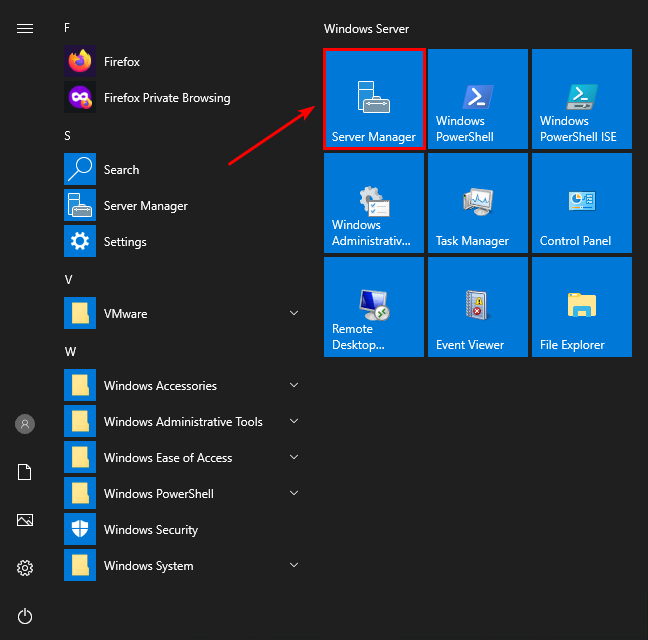
Task: Open the Windows PowerShell ISE tile
Action: coord(581,100)
